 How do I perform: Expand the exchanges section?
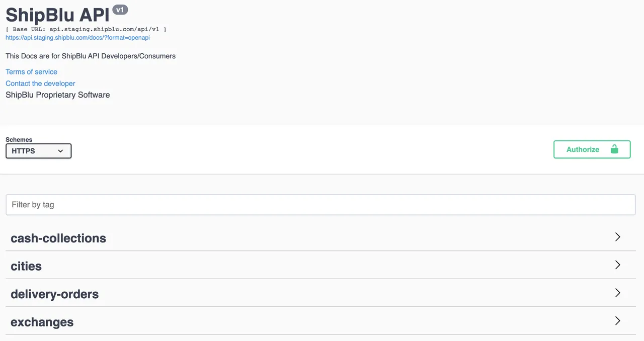[x=320, y=322]
